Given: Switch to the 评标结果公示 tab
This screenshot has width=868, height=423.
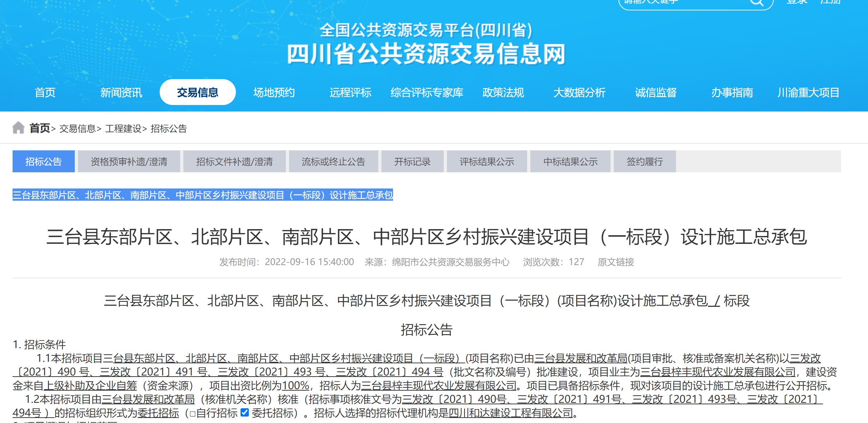Looking at the screenshot, I should pos(487,162).
